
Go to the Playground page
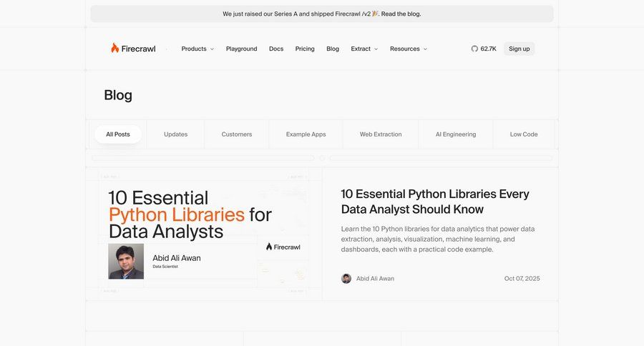tap(241, 49)
